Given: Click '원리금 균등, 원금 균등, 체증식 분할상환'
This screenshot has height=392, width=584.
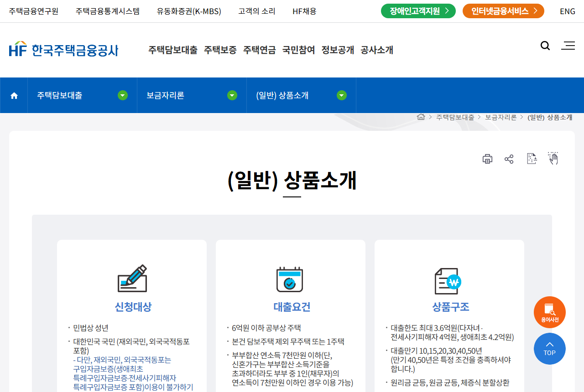Looking at the screenshot, I should pos(450,383).
